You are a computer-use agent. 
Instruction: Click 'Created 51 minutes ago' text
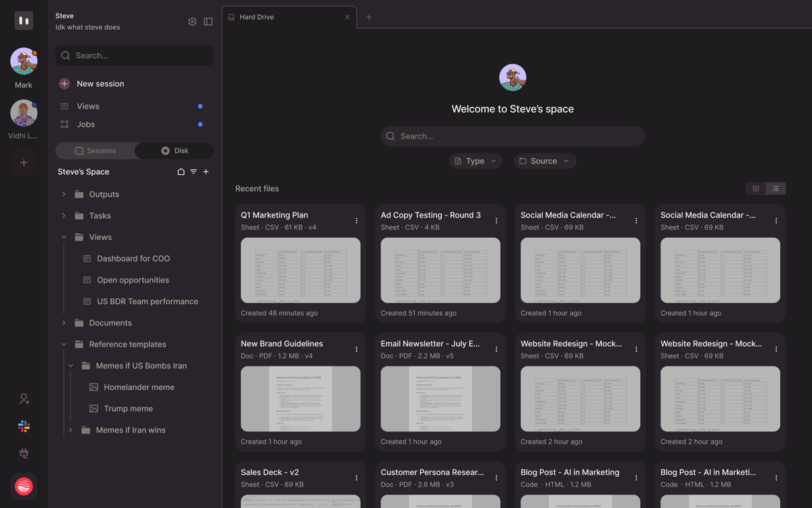pyautogui.click(x=418, y=313)
